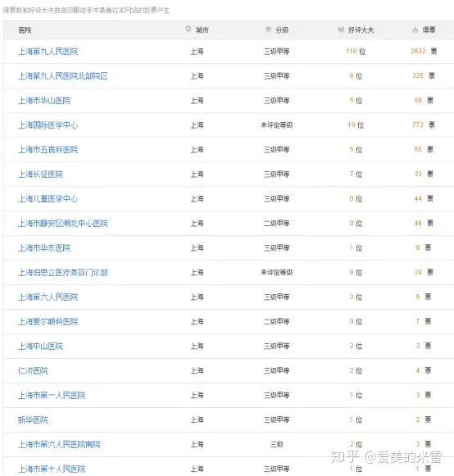Click the grade flag icon beside 分级

point(268,29)
